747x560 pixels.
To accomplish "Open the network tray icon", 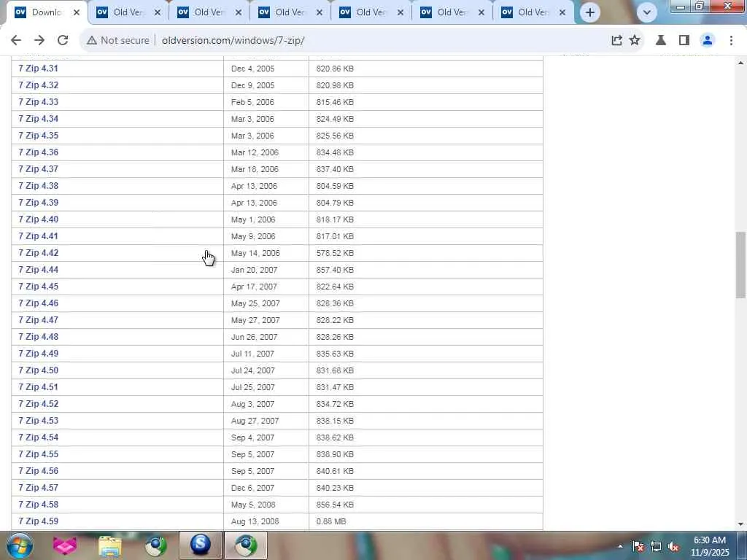I will [656, 546].
